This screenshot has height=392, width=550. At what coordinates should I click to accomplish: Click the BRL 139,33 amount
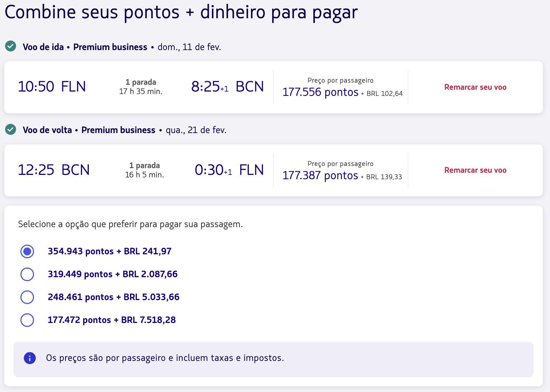point(384,177)
